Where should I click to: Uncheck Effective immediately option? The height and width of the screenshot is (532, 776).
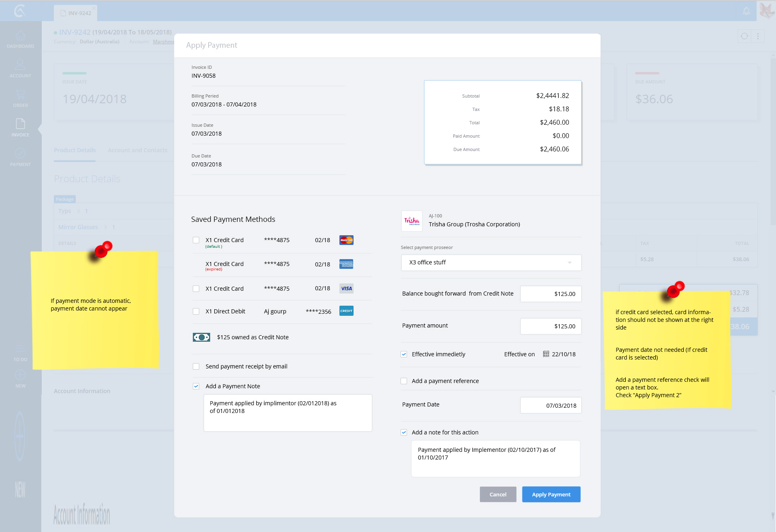coord(404,354)
